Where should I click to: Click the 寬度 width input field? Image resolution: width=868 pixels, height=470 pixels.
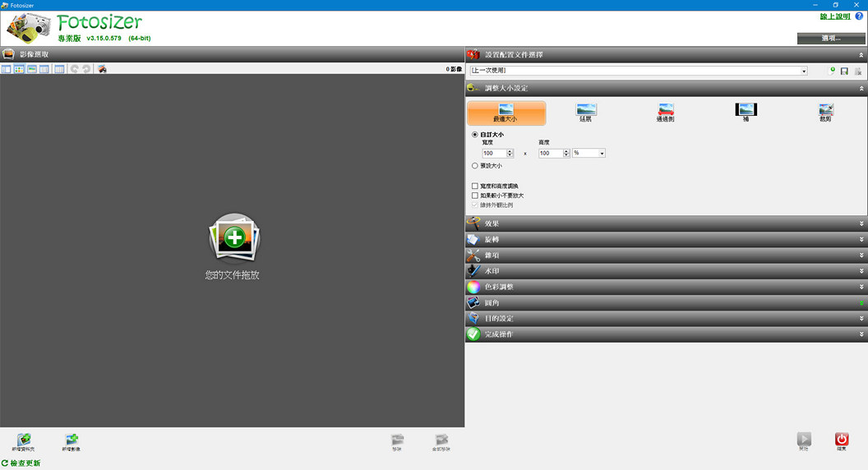pyautogui.click(x=493, y=154)
